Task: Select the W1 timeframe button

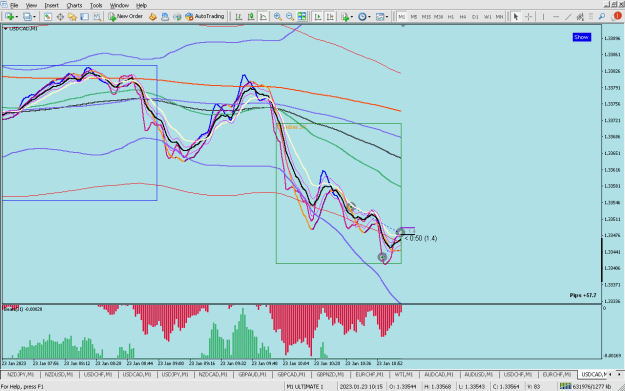Action: coord(487,17)
